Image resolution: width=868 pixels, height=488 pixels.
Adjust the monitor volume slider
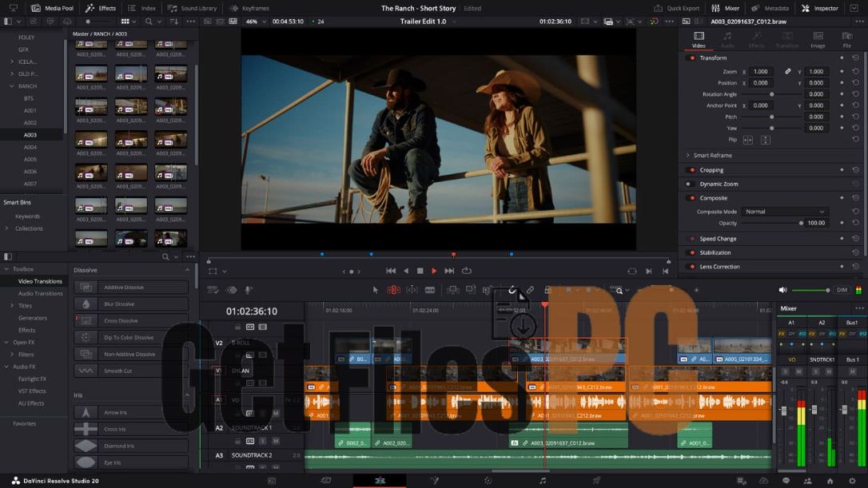811,290
